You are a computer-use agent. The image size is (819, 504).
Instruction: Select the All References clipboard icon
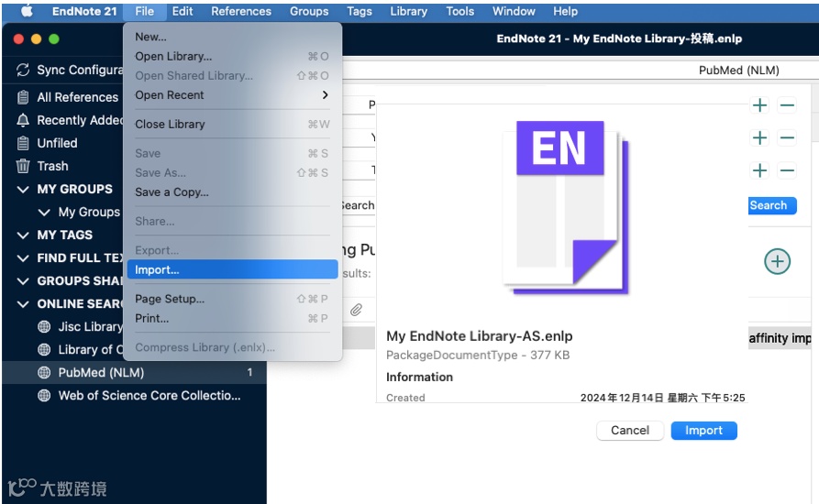point(23,97)
